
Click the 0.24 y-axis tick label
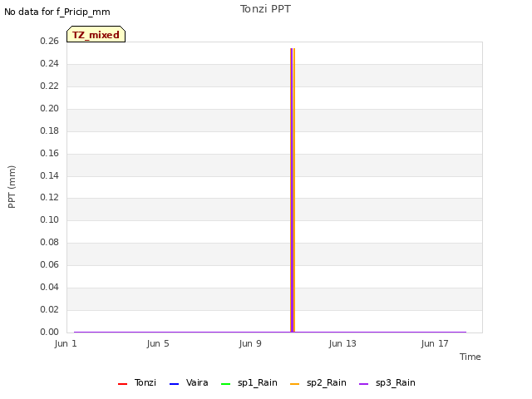tap(50, 63)
